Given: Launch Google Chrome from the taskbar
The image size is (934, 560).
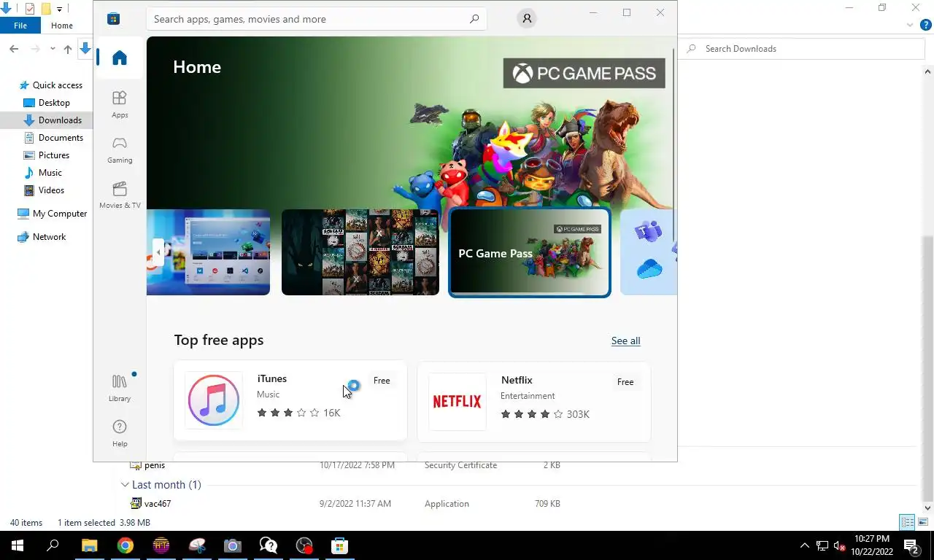Looking at the screenshot, I should 126,545.
